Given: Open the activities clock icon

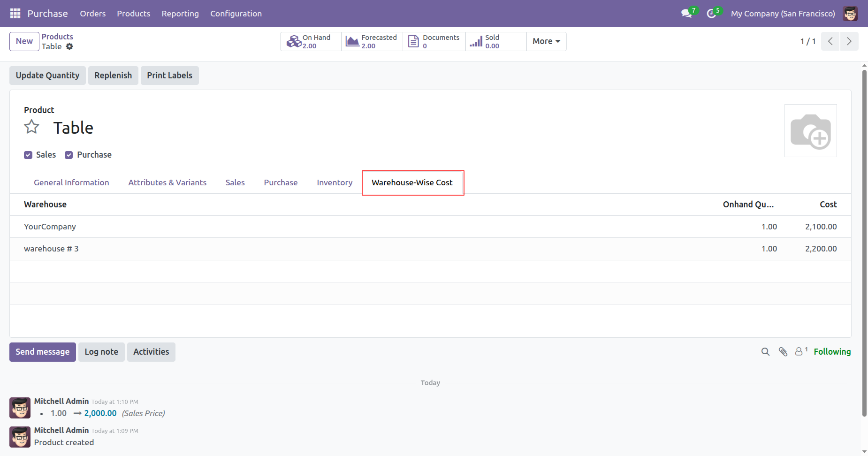Looking at the screenshot, I should pyautogui.click(x=711, y=14).
